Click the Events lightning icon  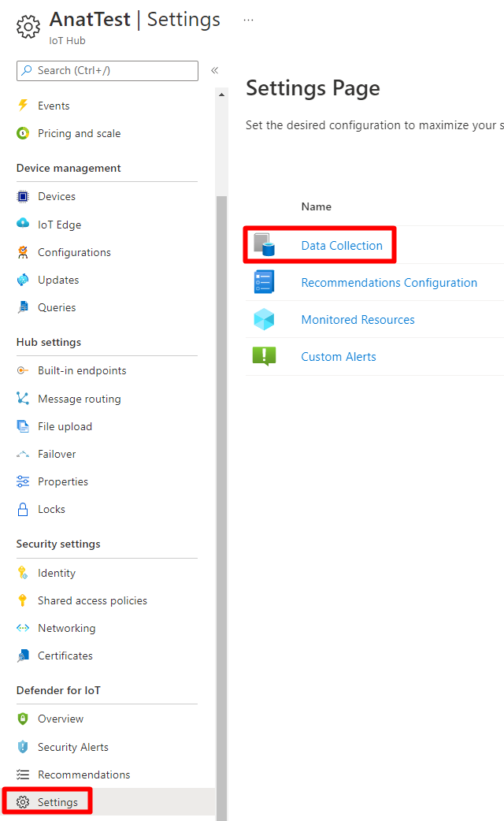click(x=24, y=105)
